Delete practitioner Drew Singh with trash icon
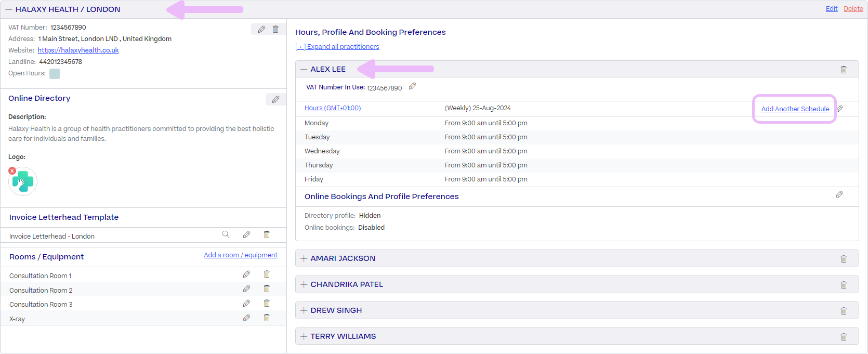 tap(844, 311)
